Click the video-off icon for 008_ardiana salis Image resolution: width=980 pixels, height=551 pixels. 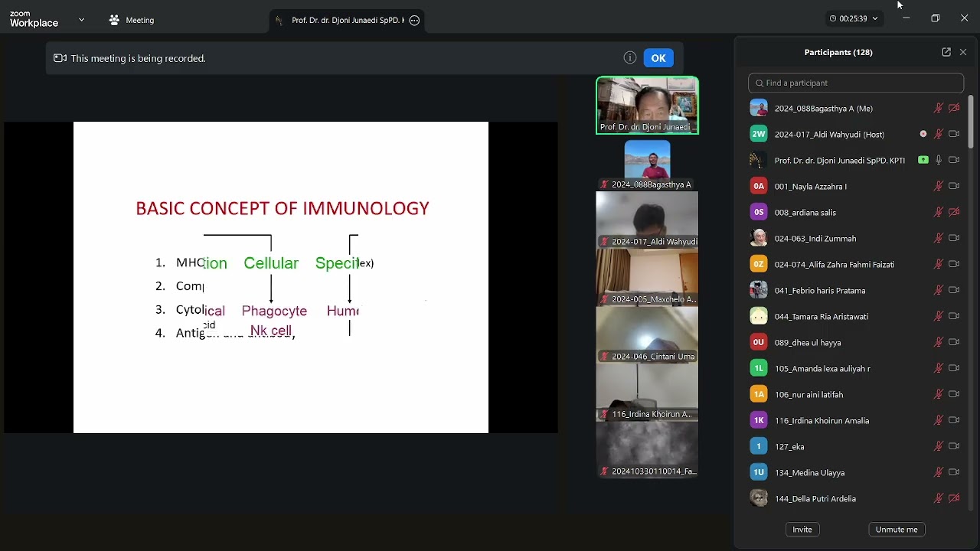click(954, 212)
